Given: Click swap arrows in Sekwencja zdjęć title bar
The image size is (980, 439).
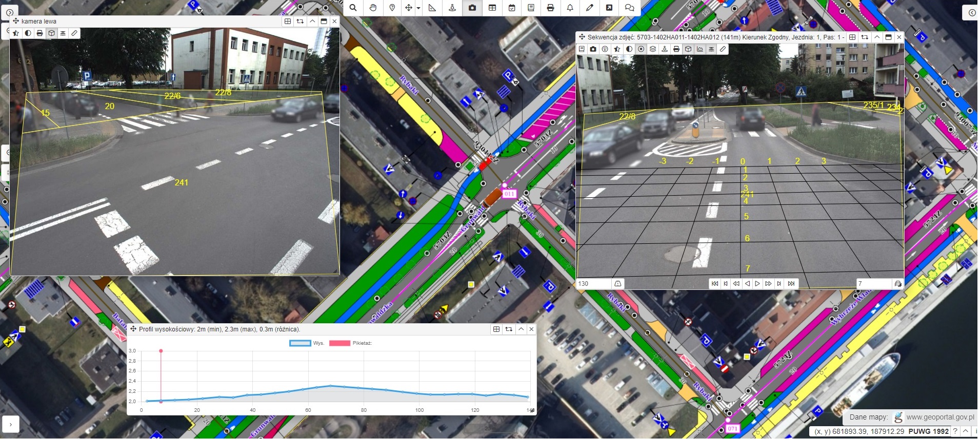Looking at the screenshot, I should coord(865,37).
